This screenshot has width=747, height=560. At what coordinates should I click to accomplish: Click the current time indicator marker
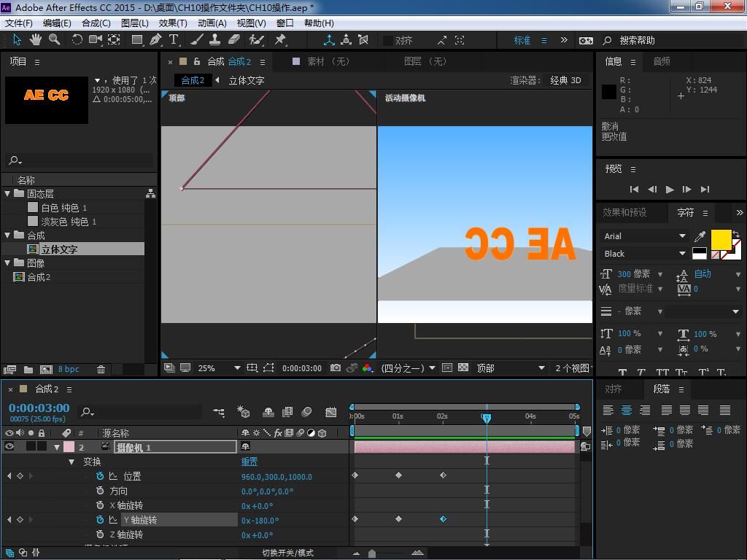487,418
